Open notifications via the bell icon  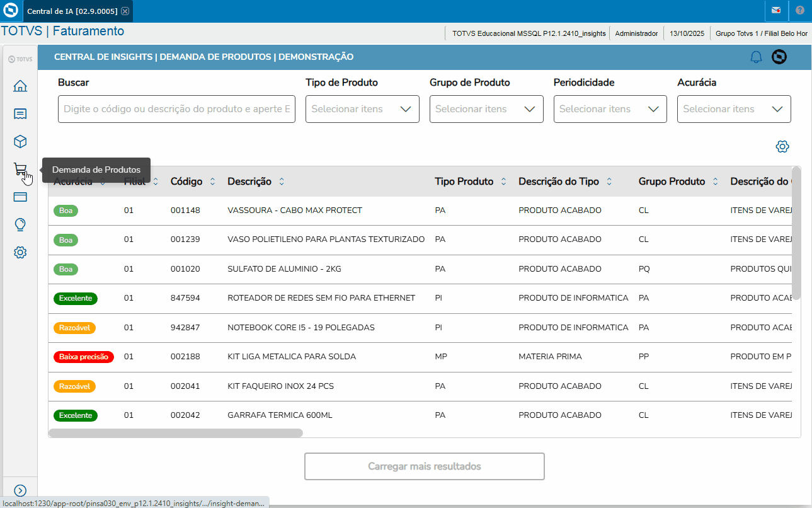[x=755, y=57]
